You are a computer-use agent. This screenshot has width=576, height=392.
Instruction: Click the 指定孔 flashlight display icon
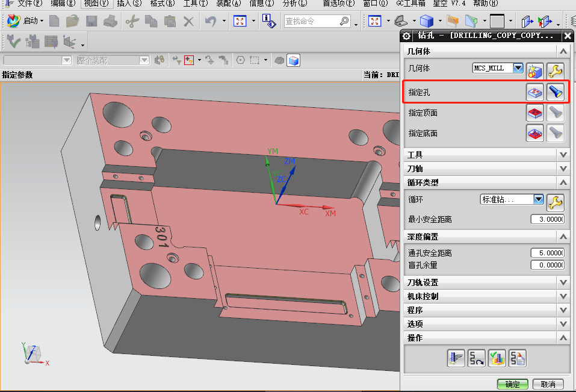(554, 92)
